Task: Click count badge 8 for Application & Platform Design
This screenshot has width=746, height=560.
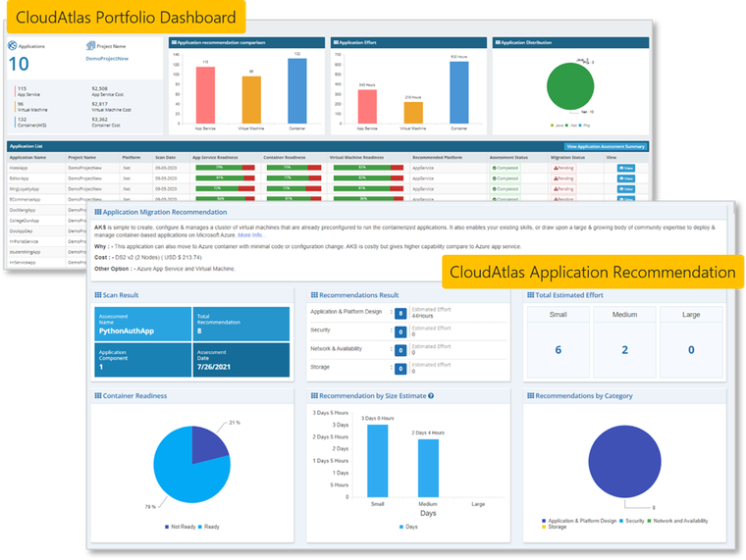Action: [x=400, y=313]
